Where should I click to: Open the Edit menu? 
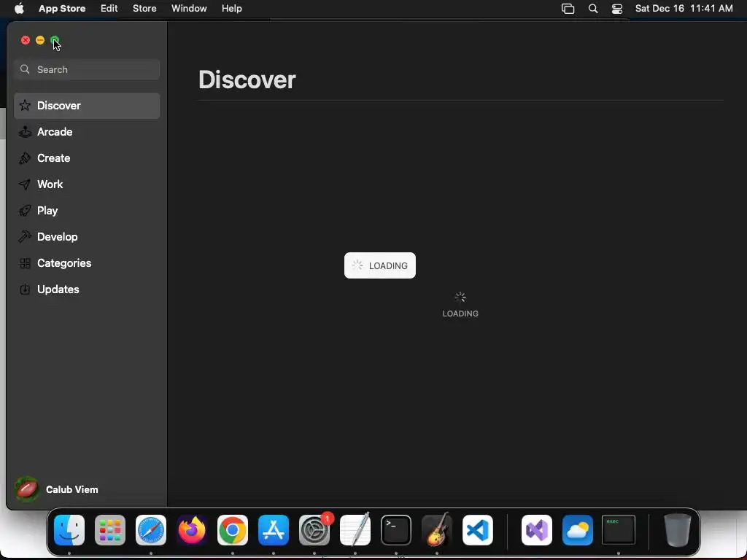click(x=109, y=9)
